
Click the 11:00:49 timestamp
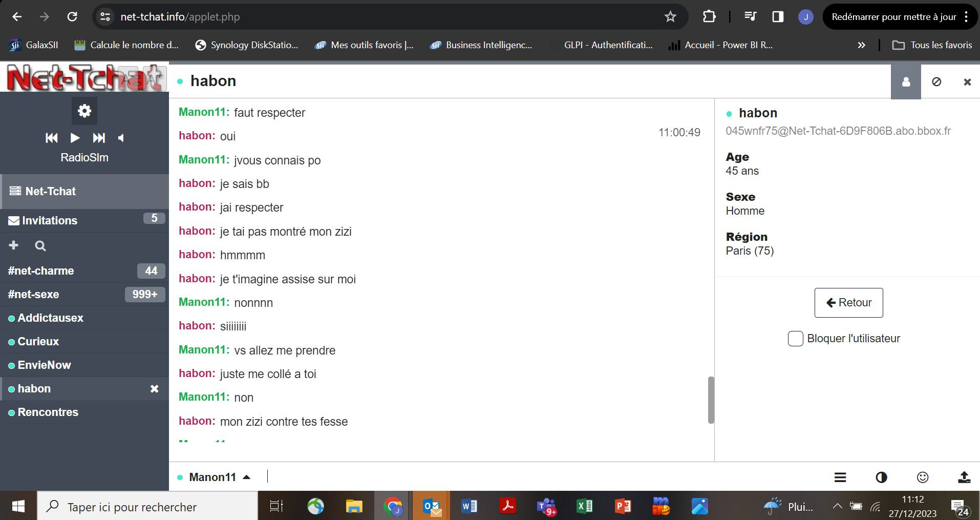(x=679, y=133)
